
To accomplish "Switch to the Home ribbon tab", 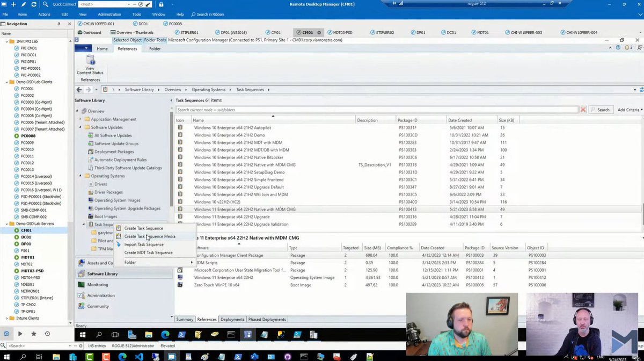I will 102,49.
